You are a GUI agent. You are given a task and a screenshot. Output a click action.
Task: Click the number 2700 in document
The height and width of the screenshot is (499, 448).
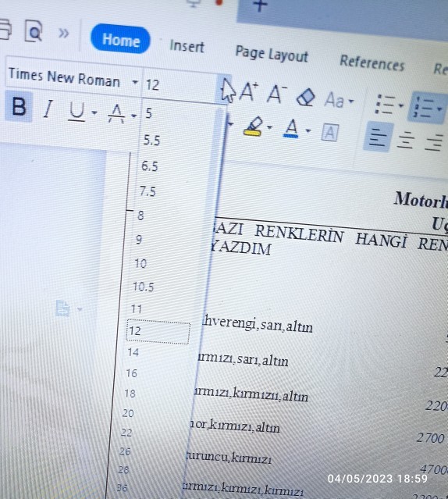click(431, 438)
